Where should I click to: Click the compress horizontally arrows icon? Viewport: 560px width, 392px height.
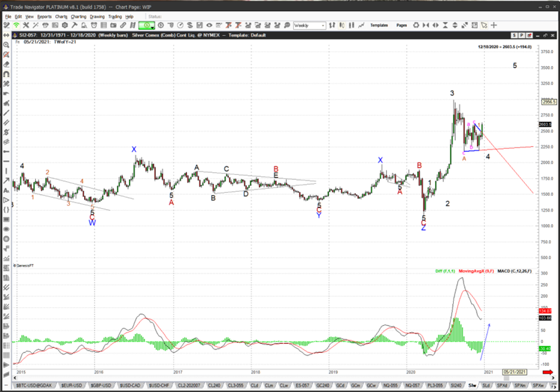pyautogui.click(x=426, y=25)
